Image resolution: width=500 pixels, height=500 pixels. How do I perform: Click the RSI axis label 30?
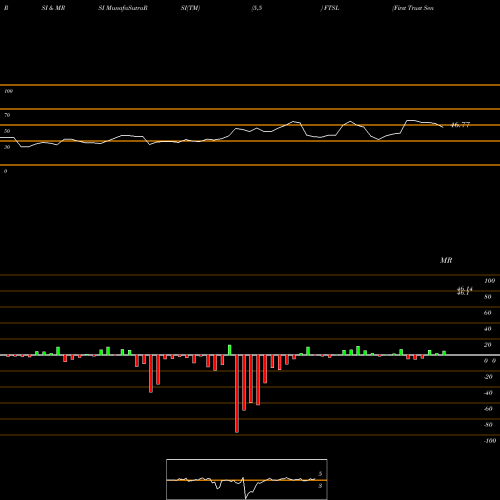click(x=7, y=147)
